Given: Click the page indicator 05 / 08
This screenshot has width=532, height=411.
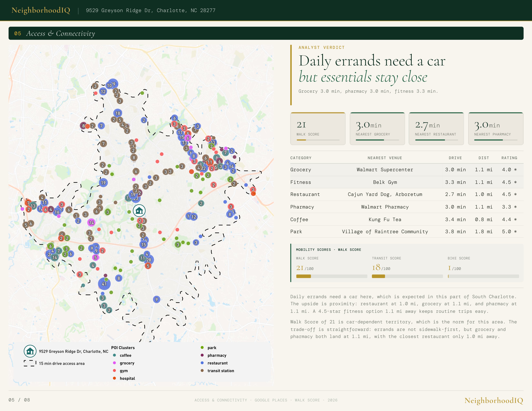Looking at the screenshot, I should click(x=19, y=400).
